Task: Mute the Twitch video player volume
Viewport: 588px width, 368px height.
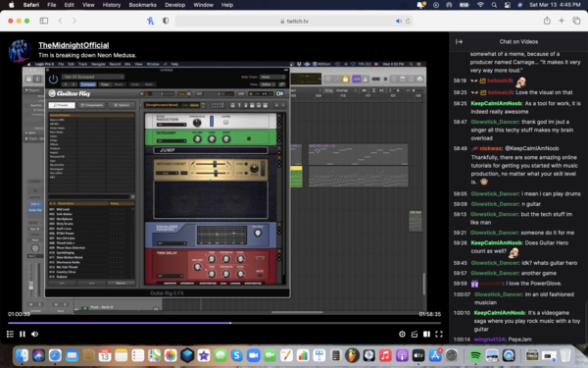Action: click(35, 334)
